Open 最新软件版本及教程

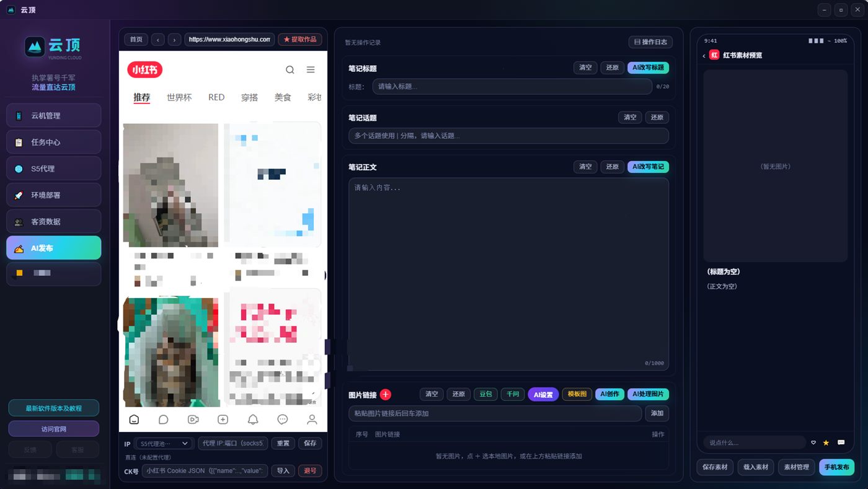(53, 408)
